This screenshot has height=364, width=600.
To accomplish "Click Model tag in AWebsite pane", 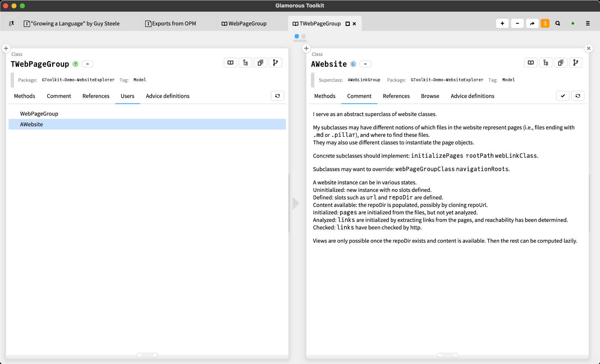I will 508,80.
